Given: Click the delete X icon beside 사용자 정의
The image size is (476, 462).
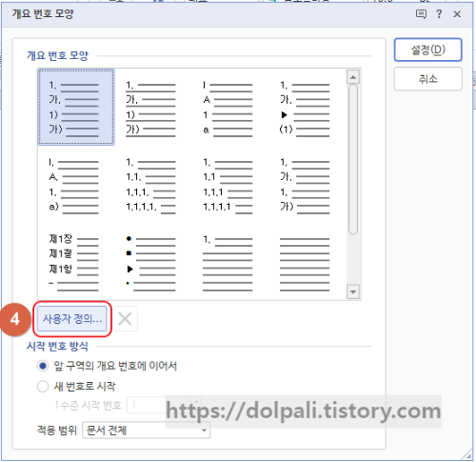Looking at the screenshot, I should 126,318.
